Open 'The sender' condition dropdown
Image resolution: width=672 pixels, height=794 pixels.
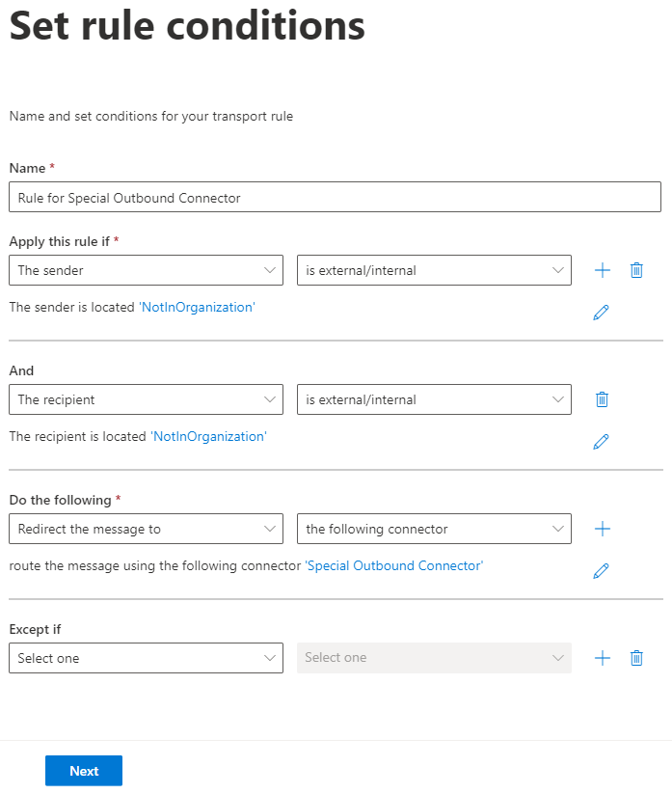point(146,270)
